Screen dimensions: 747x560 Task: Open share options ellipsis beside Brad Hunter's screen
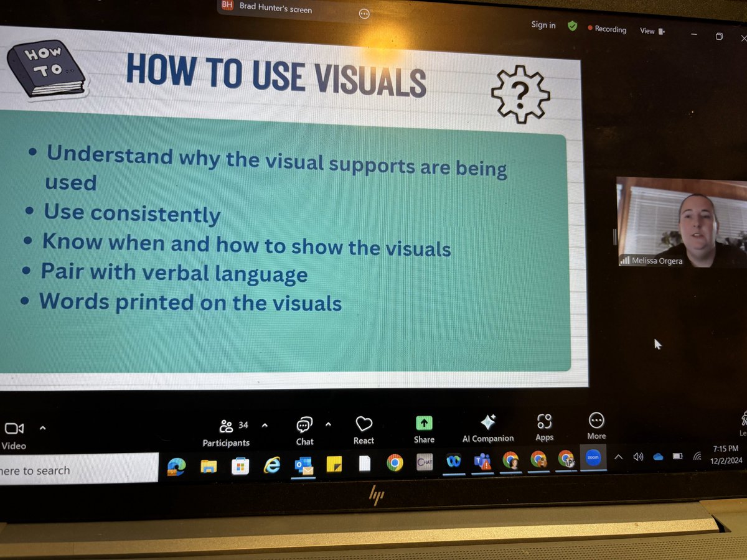pos(365,14)
